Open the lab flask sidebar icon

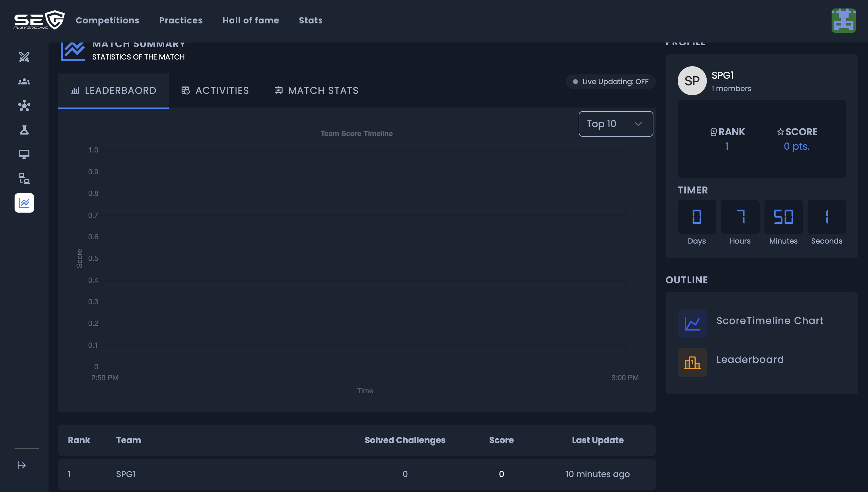[24, 130]
